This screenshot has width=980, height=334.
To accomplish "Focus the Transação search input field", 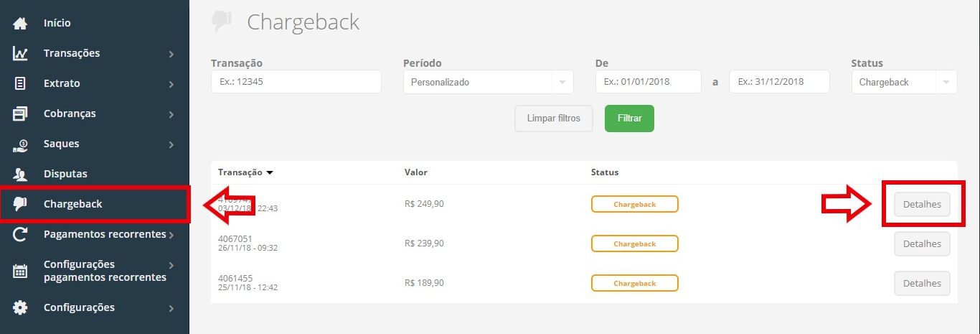I will coord(296,82).
